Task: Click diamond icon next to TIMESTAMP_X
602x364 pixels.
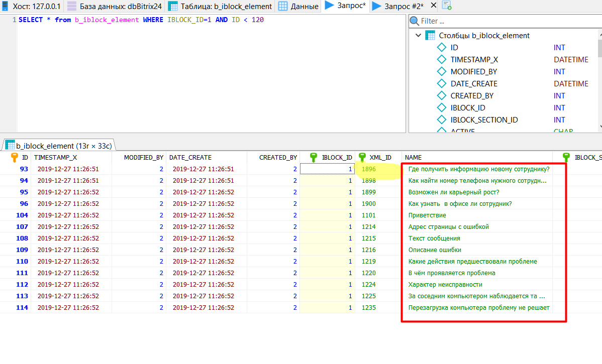Action: tap(442, 59)
